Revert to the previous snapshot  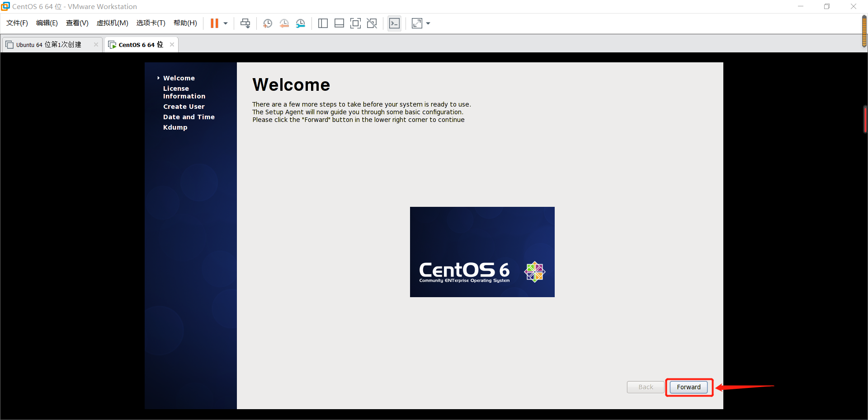[284, 23]
